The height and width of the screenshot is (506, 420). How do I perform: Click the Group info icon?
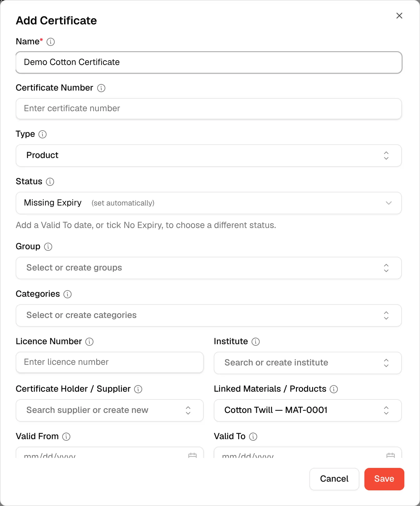[x=48, y=247]
